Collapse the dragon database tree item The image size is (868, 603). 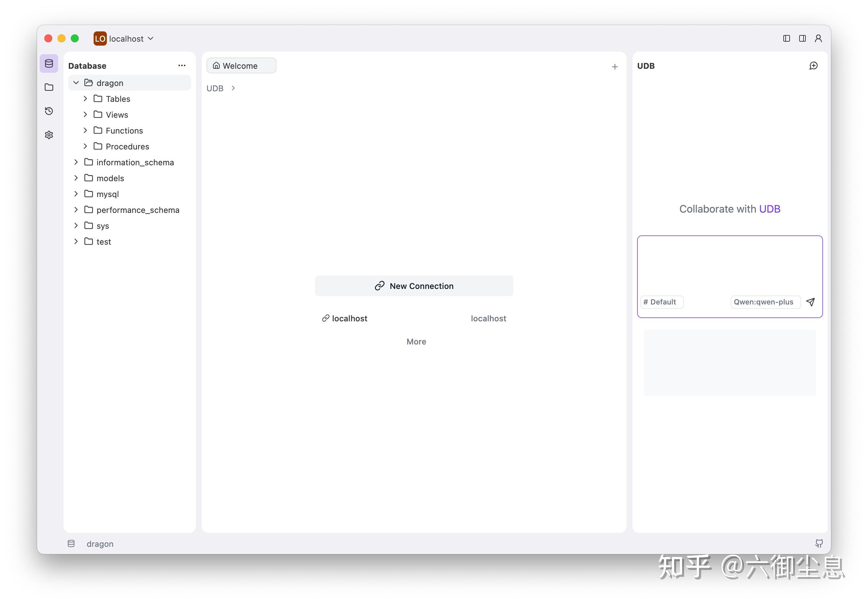click(76, 83)
